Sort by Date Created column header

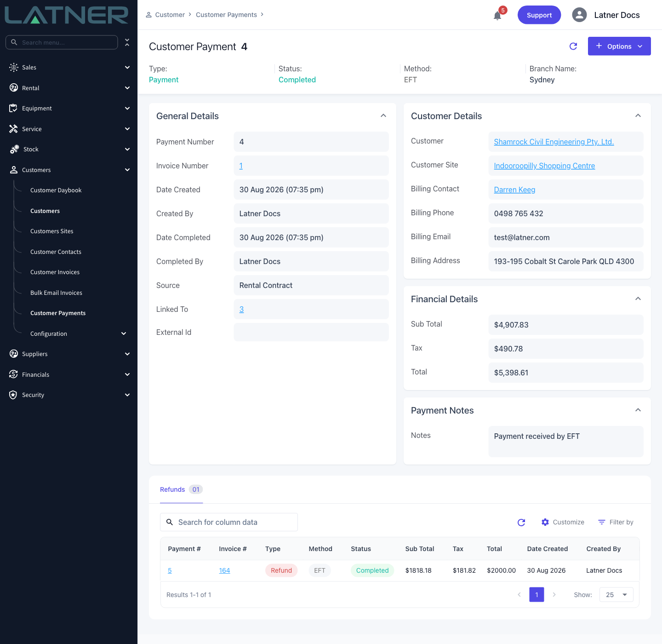547,549
